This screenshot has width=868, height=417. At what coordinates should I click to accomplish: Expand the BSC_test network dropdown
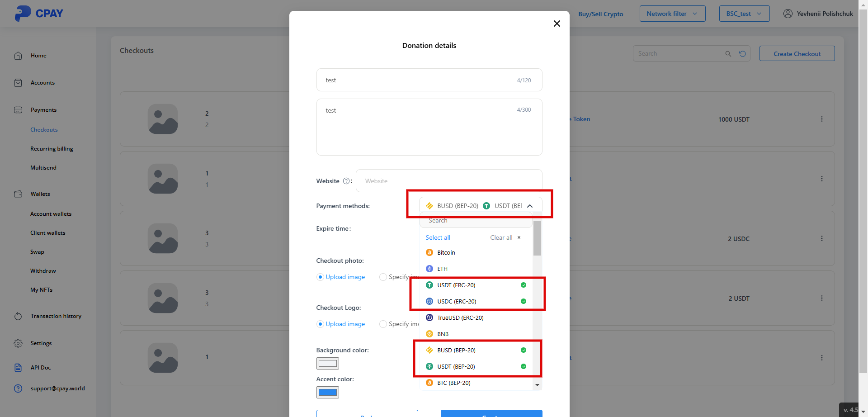click(x=744, y=14)
